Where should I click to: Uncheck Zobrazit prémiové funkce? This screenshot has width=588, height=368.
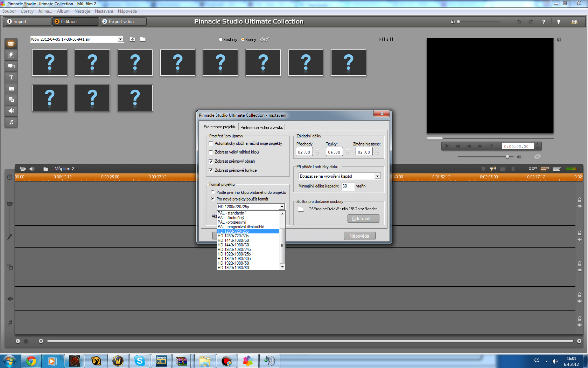pos(211,170)
